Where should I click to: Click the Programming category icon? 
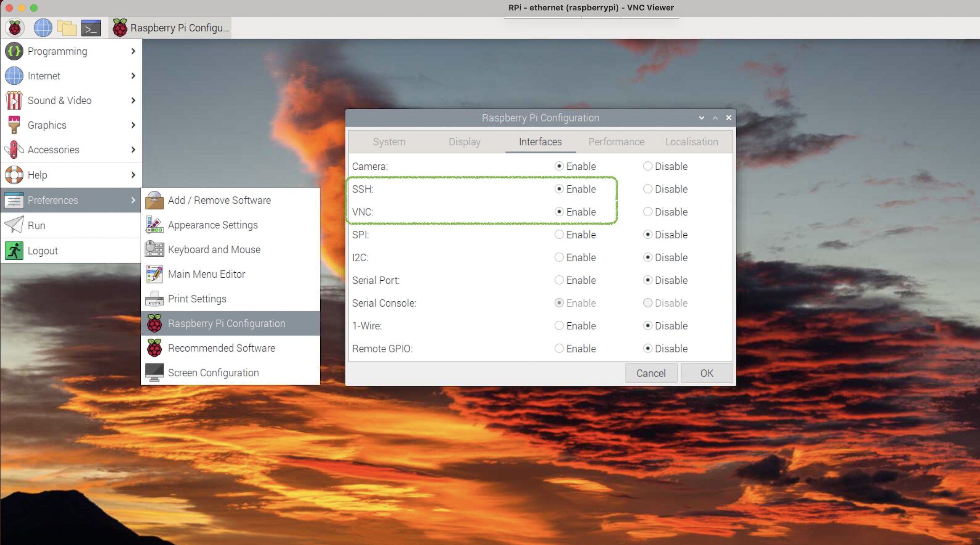[14, 51]
